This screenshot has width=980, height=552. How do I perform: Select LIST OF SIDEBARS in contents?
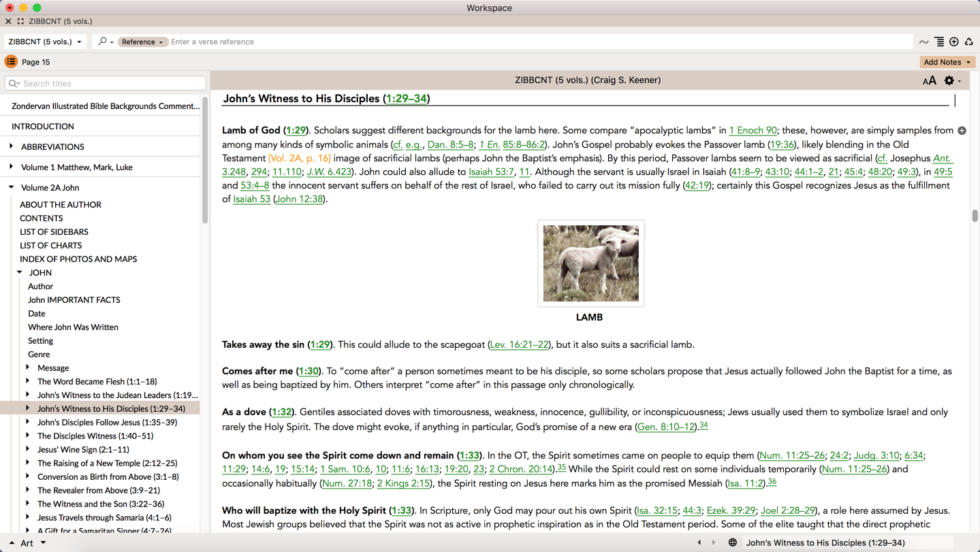(54, 231)
